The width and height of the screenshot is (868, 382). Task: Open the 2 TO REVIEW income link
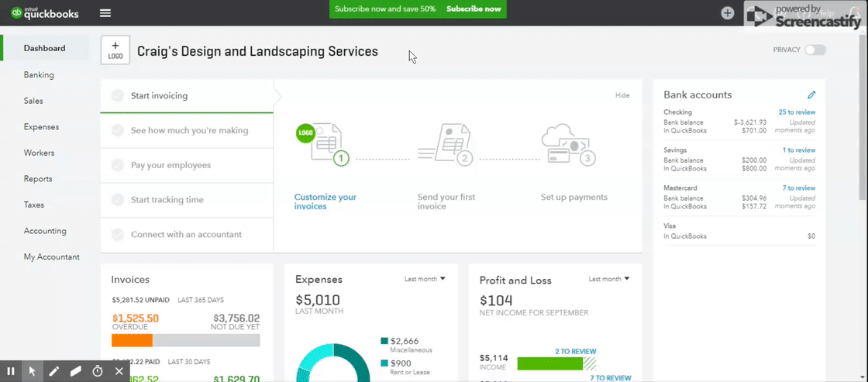576,352
